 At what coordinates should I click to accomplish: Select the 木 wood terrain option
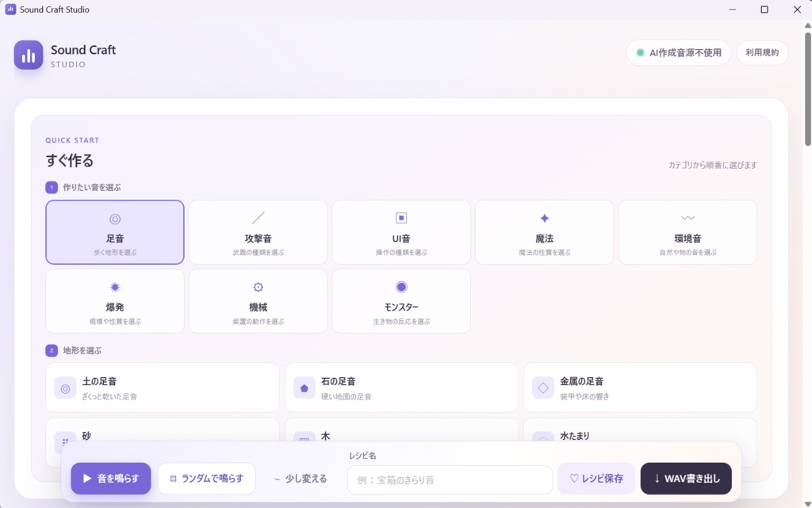coord(401,430)
